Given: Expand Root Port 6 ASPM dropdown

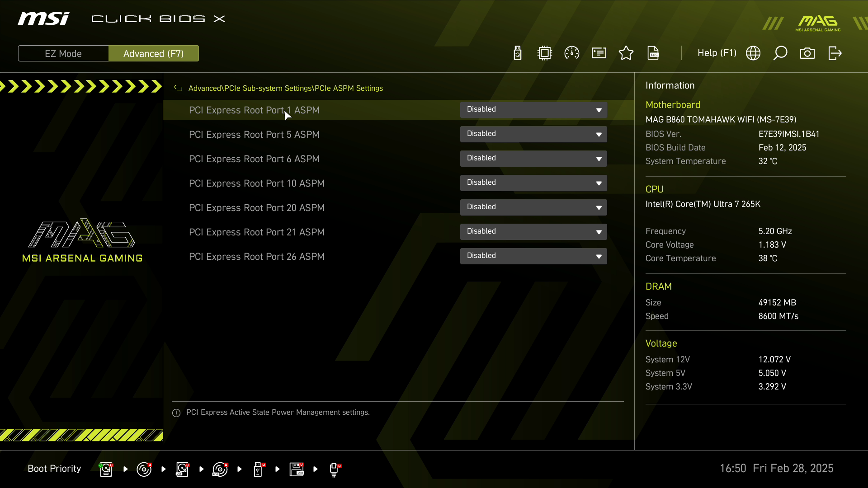Looking at the screenshot, I should pyautogui.click(x=533, y=159).
